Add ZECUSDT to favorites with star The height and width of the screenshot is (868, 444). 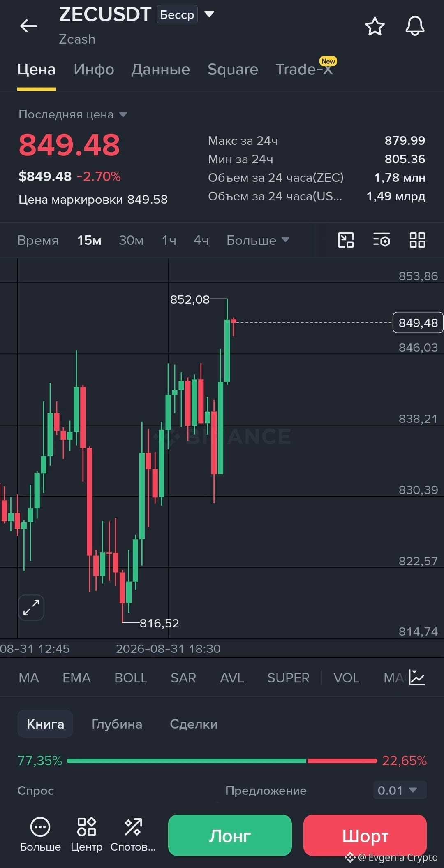pyautogui.click(x=375, y=26)
